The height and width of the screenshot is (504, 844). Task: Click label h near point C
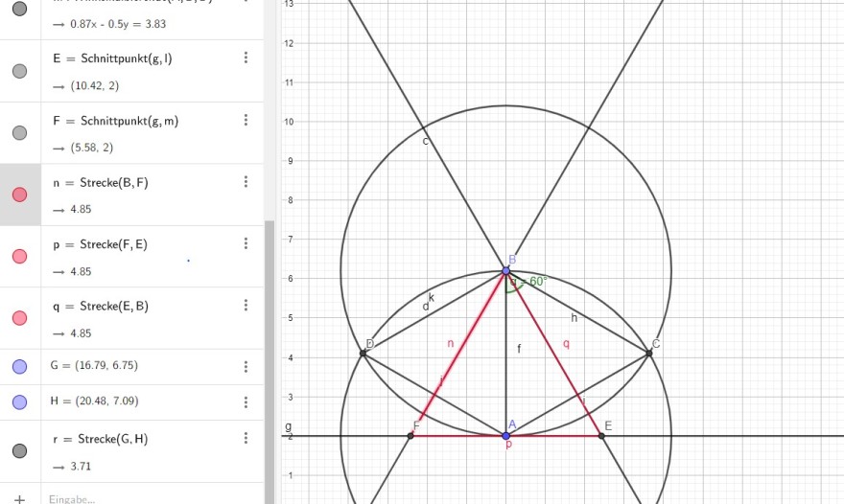(x=574, y=318)
